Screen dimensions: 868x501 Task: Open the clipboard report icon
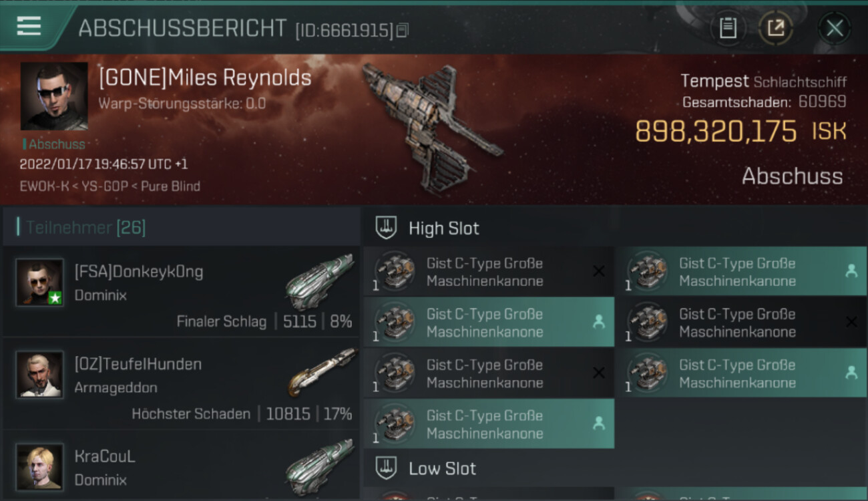pos(728,28)
